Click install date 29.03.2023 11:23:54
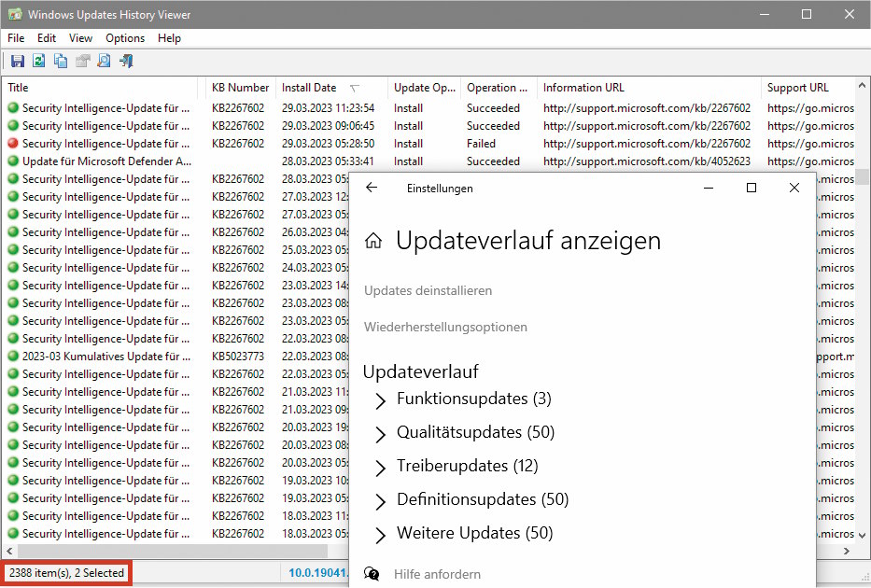The width and height of the screenshot is (871, 588). click(x=328, y=107)
